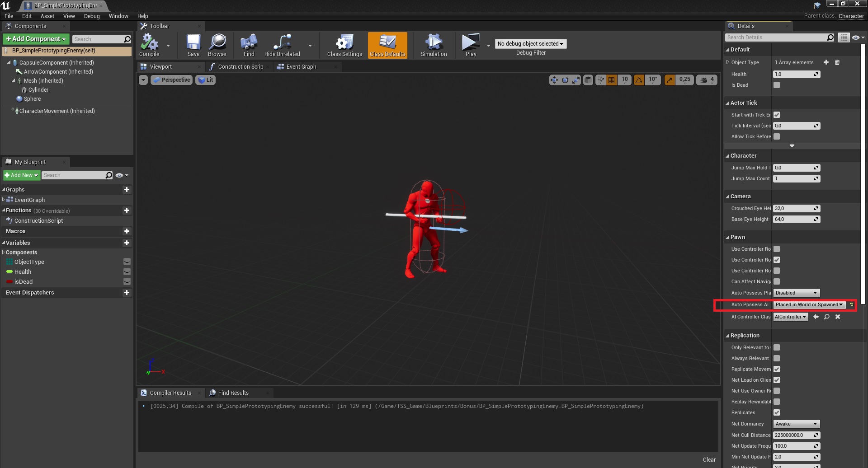The image size is (868, 468).
Task: Expand the Mesh (Inherited) component tree item
Action: [x=14, y=80]
